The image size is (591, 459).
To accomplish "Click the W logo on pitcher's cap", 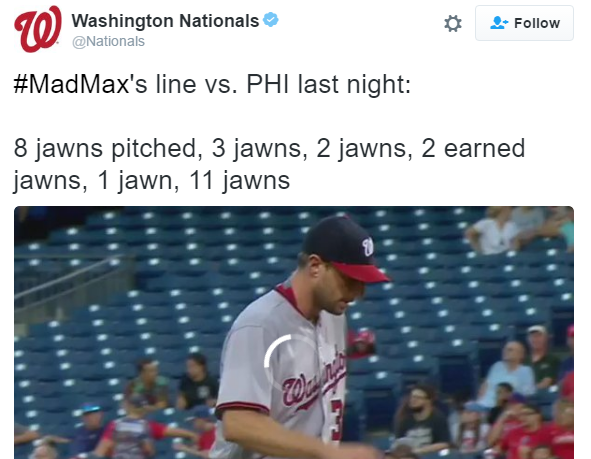I will 368,247.
